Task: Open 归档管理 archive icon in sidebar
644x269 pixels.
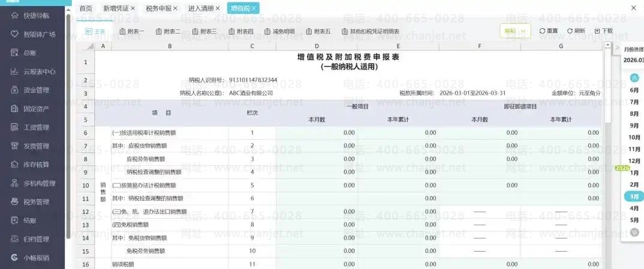Action: pos(14,239)
